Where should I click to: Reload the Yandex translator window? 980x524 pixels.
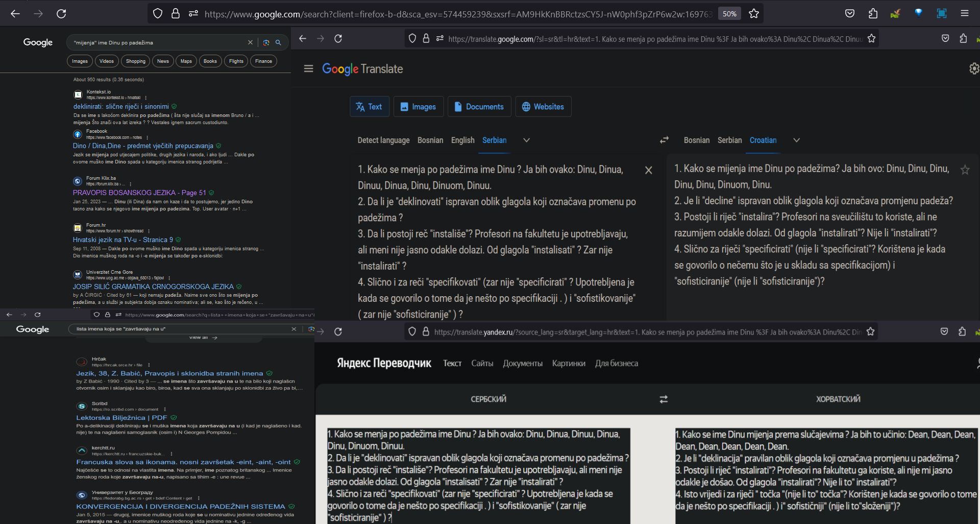click(338, 331)
